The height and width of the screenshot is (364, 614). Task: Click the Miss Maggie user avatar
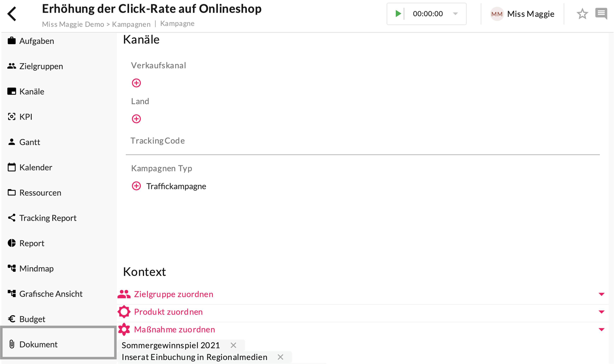[x=497, y=14]
